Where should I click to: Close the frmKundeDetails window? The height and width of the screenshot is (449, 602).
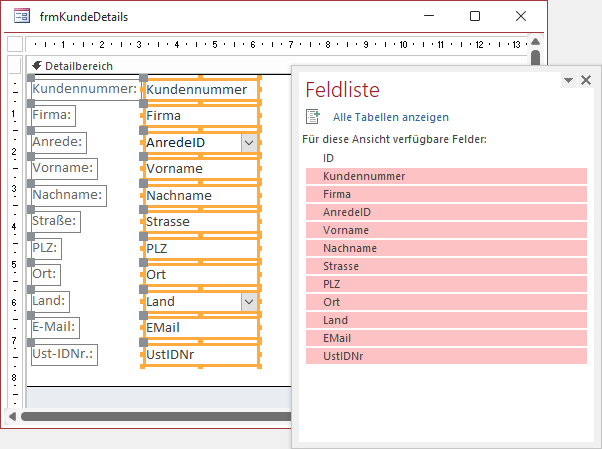click(x=521, y=16)
